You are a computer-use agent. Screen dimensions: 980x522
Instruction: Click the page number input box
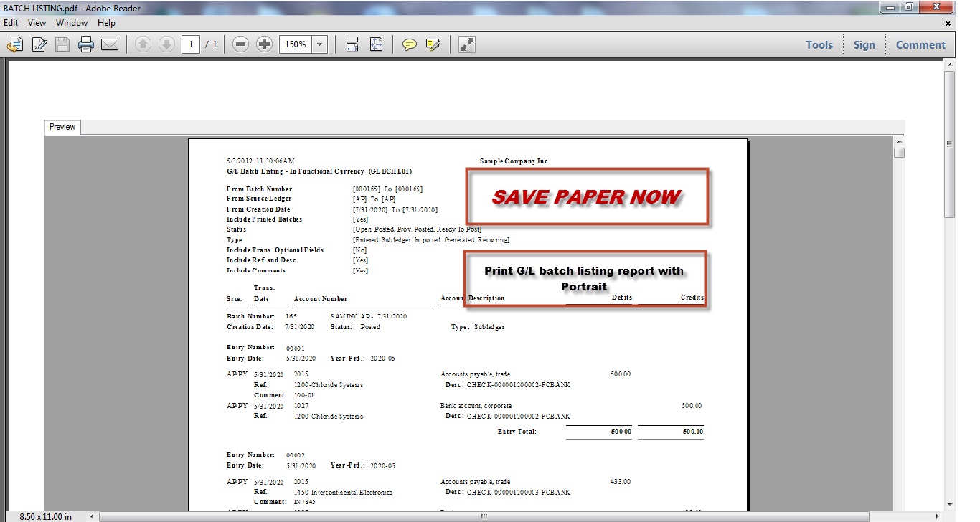tap(190, 44)
